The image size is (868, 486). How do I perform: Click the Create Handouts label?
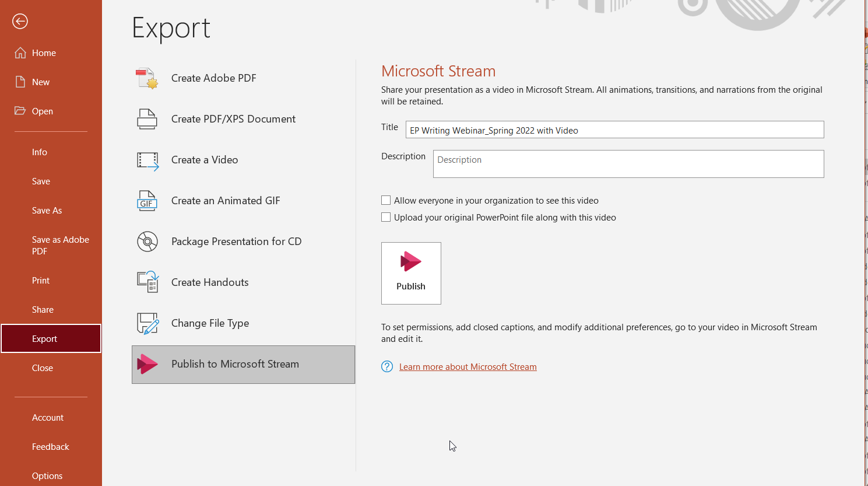(x=210, y=282)
